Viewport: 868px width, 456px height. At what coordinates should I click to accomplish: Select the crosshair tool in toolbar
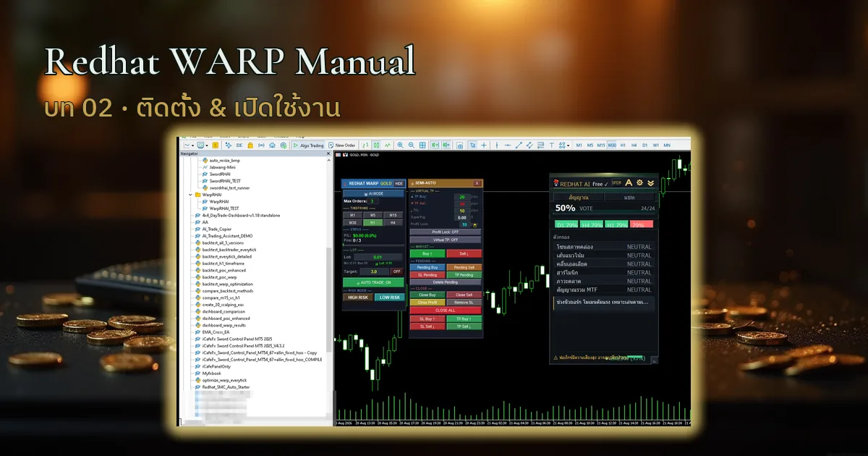[x=485, y=145]
